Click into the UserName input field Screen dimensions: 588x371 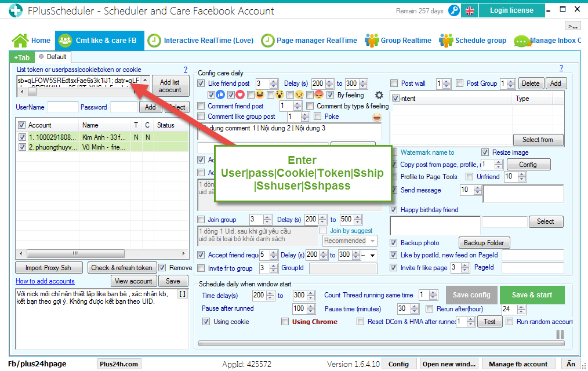pos(63,107)
